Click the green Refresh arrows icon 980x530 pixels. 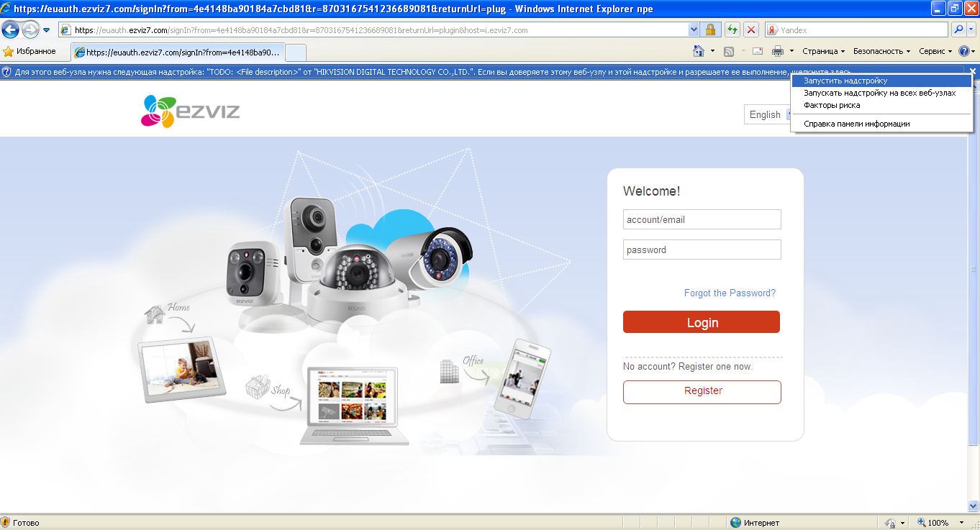click(x=732, y=30)
